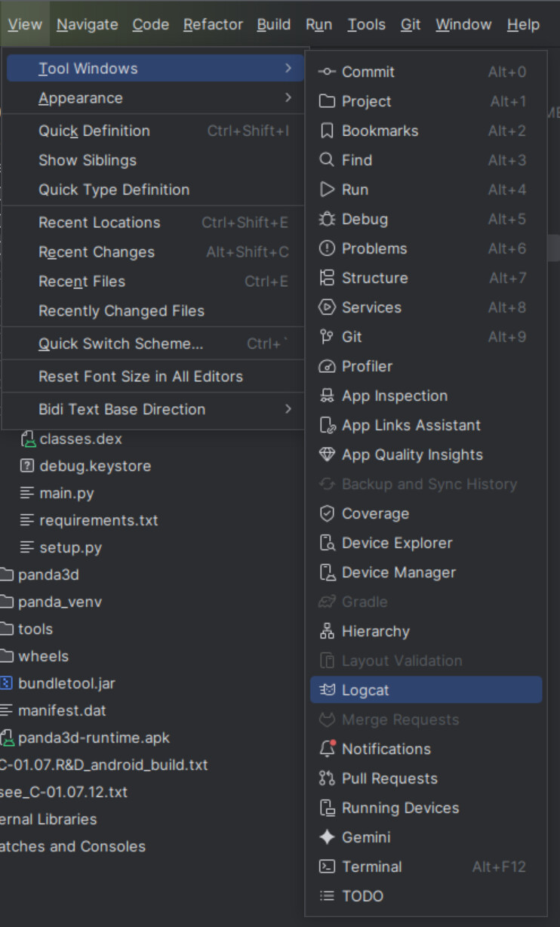Click the Gemini sparkle icon

[x=327, y=837]
